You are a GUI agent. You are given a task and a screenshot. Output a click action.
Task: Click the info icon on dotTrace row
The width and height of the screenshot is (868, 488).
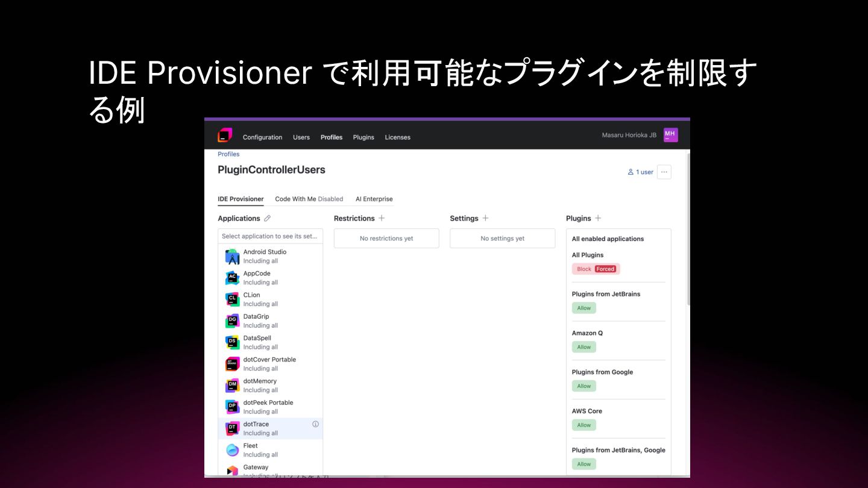pos(315,424)
